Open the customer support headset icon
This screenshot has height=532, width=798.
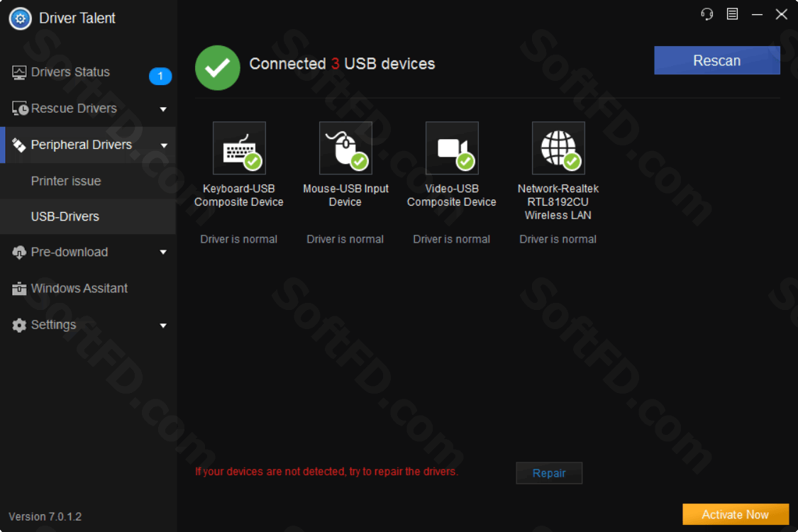point(707,13)
